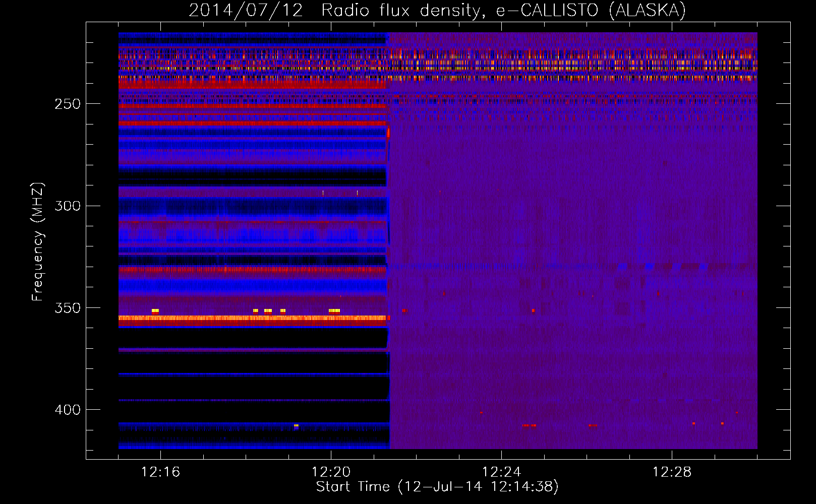The height and width of the screenshot is (504, 816).
Task: Click the 300 frequency tick label
Action: (x=68, y=206)
